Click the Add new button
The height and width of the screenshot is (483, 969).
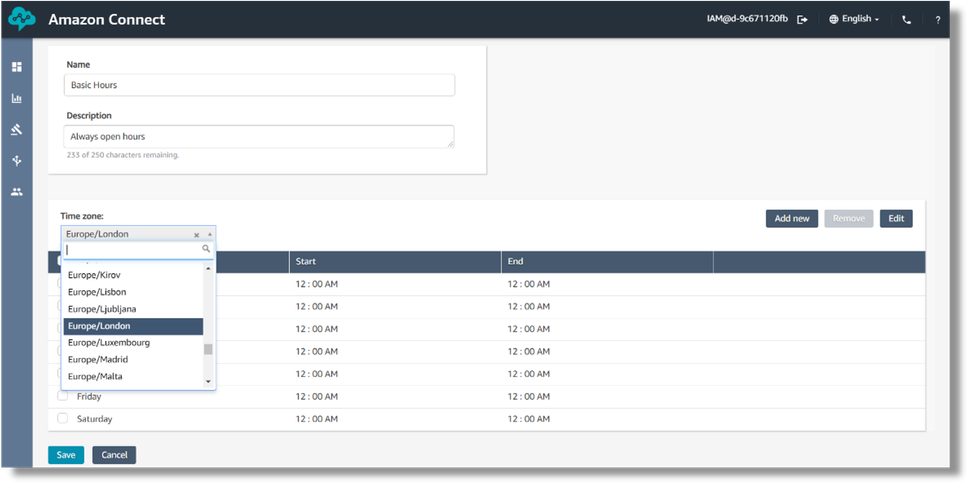coord(792,218)
